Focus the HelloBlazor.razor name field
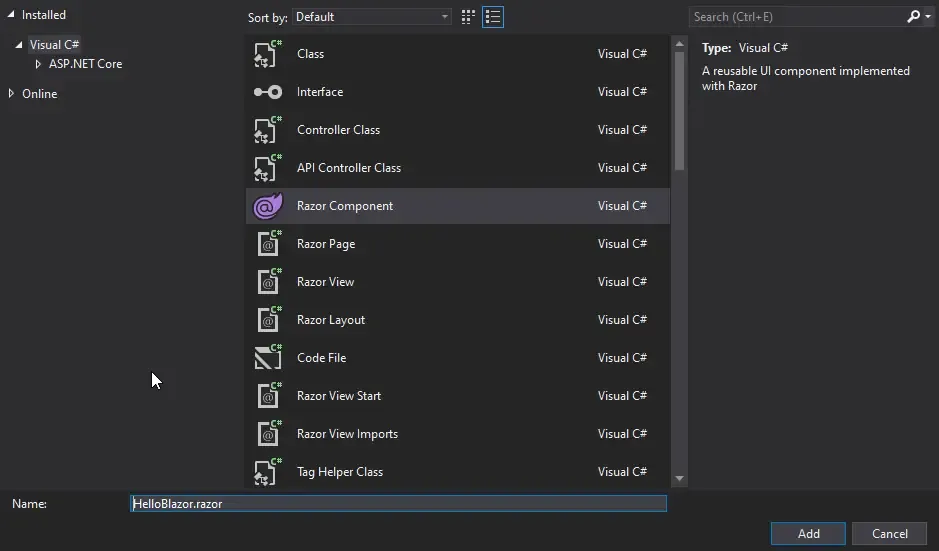 click(398, 504)
